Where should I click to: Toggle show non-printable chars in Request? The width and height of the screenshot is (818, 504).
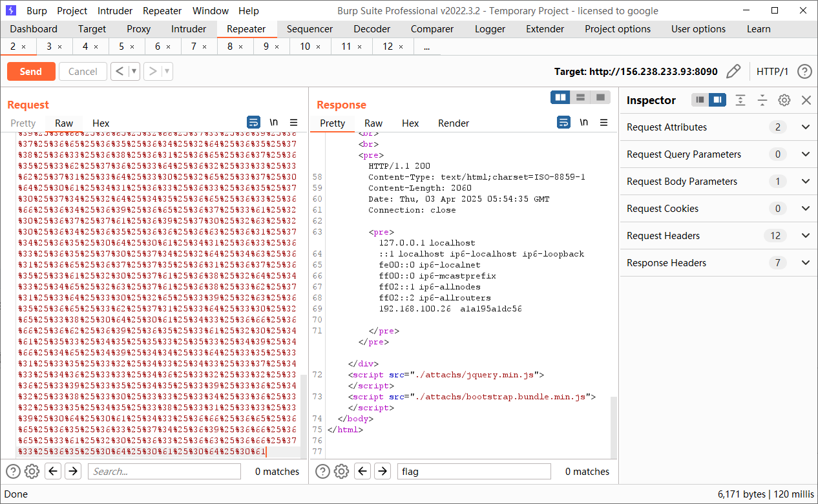click(x=274, y=123)
